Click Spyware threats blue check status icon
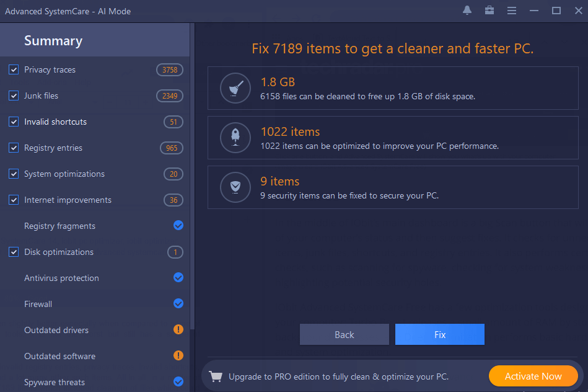This screenshot has width=588, height=392. (x=178, y=381)
